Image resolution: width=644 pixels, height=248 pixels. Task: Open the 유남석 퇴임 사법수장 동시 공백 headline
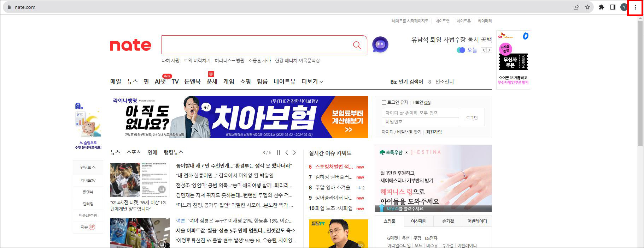tap(451, 40)
